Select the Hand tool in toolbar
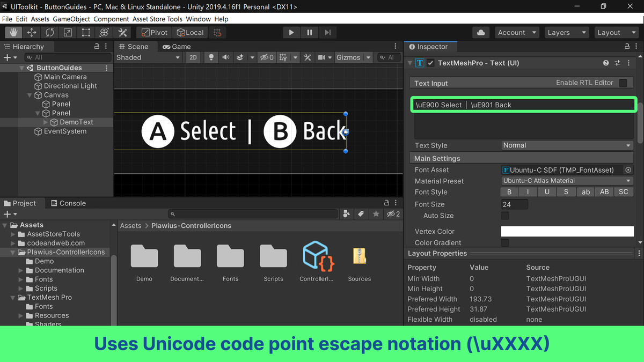The image size is (644, 362). (x=13, y=33)
